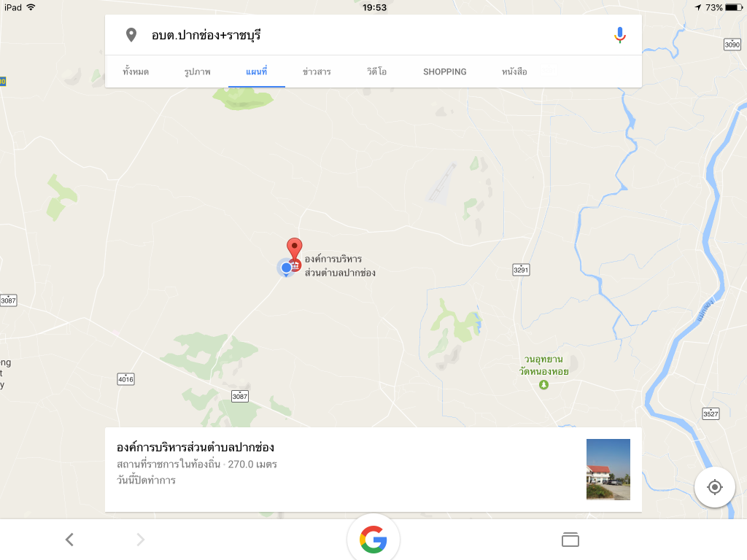Open the Google G home button

(x=373, y=540)
